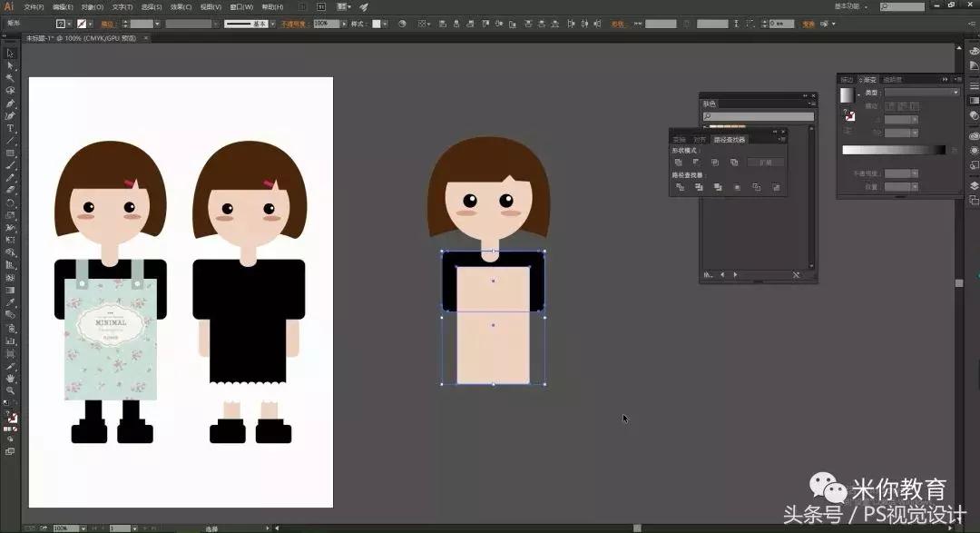Open the 效果(C) menu

181,6
